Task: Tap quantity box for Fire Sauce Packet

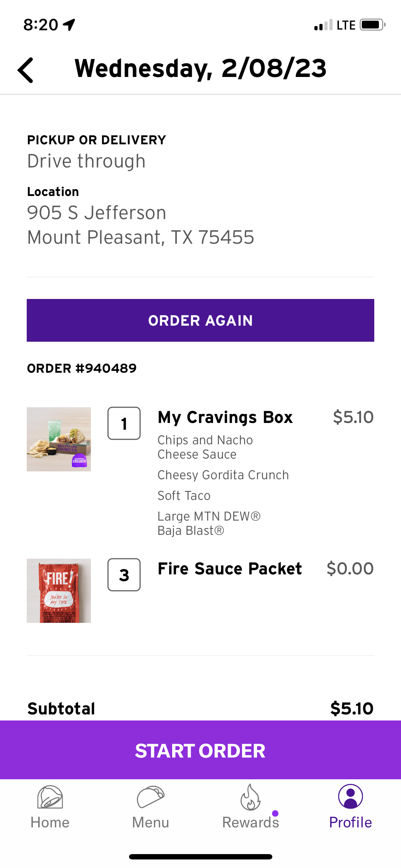Action: click(x=124, y=575)
